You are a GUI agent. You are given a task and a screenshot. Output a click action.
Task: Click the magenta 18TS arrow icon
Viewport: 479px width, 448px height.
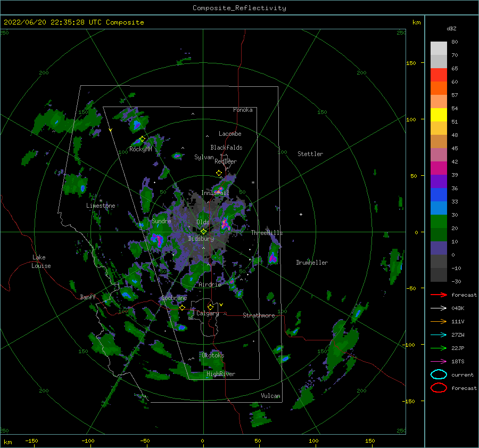tap(439, 361)
